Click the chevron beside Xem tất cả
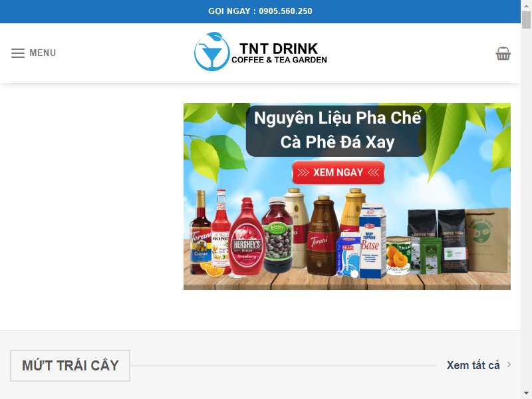 pos(509,364)
